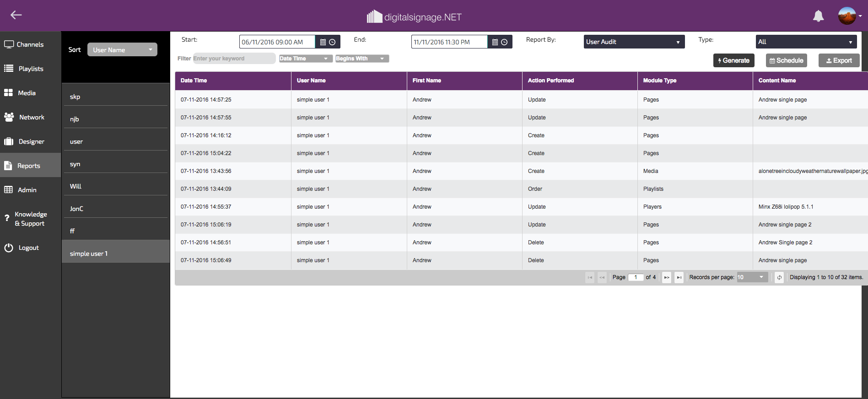
Task: Open the Start time clock picker
Action: pos(333,42)
